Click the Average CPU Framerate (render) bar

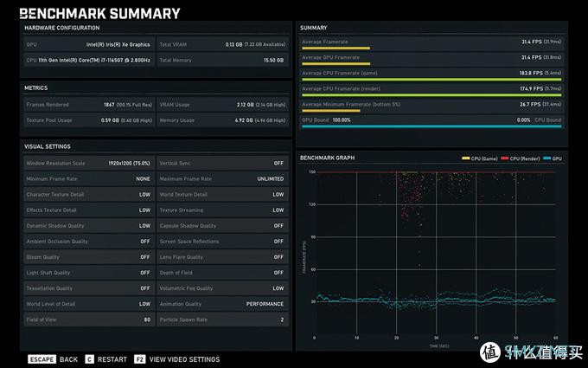click(431, 95)
